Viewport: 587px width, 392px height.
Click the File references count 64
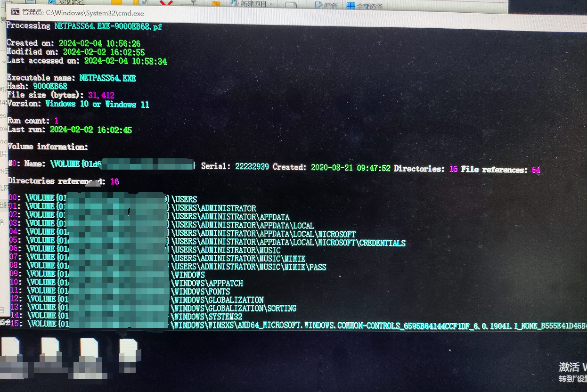536,170
